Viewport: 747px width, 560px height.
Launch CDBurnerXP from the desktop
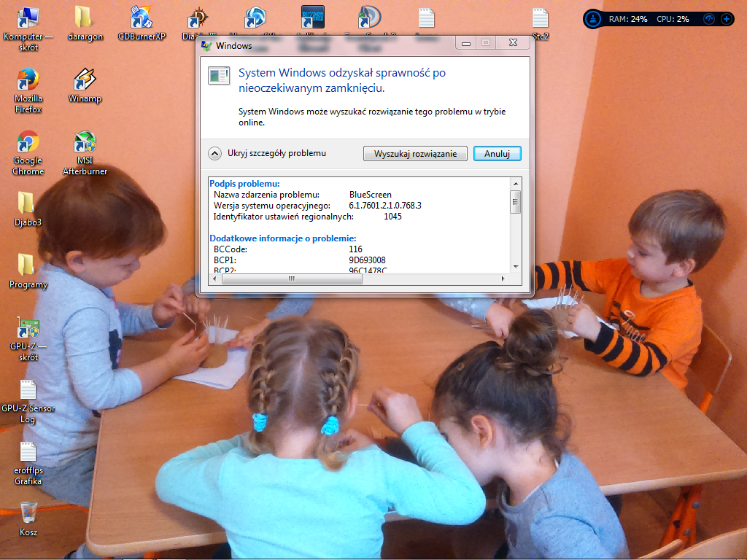(x=142, y=24)
